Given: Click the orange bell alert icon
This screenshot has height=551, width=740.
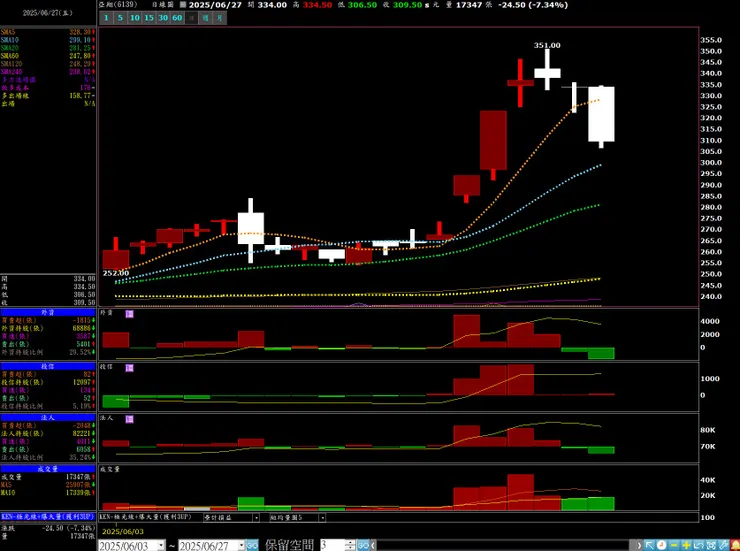Looking at the screenshot, I should [x=735, y=545].
